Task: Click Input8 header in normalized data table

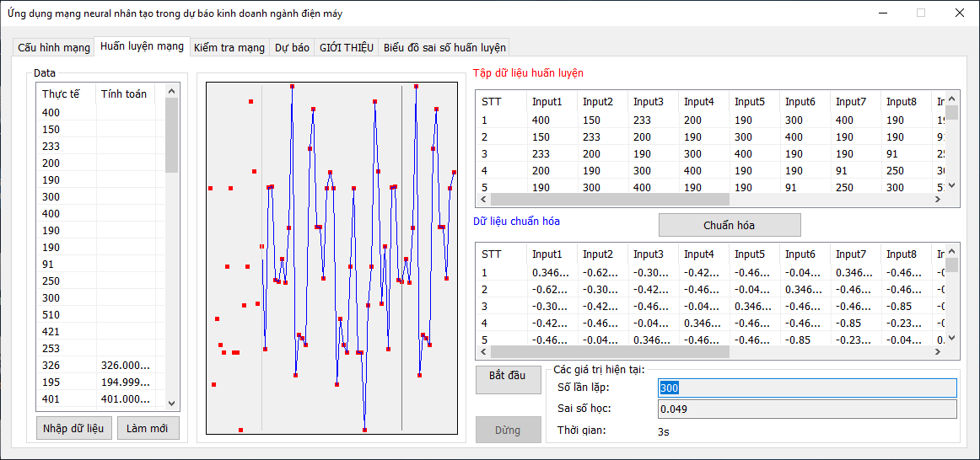Action: pyautogui.click(x=907, y=254)
